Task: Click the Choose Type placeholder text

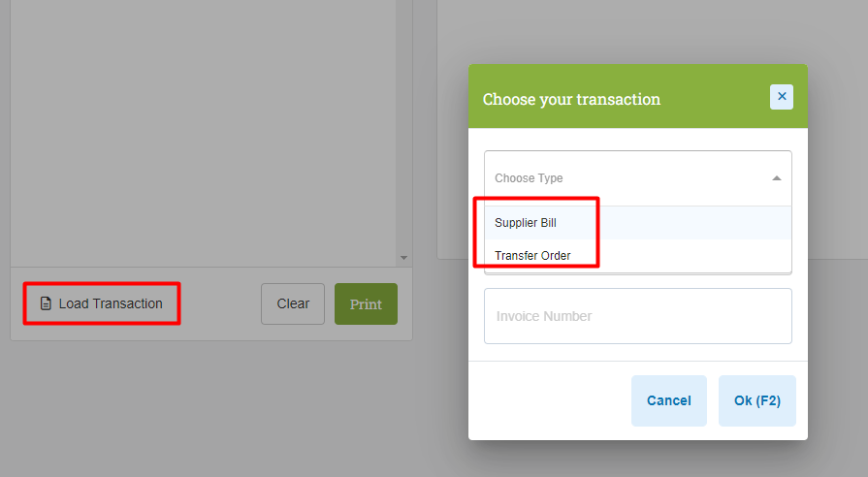Action: point(529,178)
